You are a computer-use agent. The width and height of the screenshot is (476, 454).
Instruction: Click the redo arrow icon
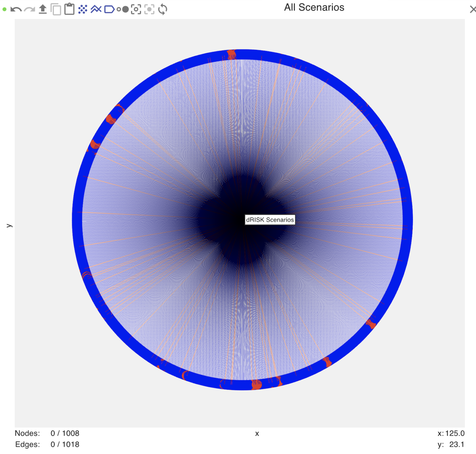click(x=29, y=10)
